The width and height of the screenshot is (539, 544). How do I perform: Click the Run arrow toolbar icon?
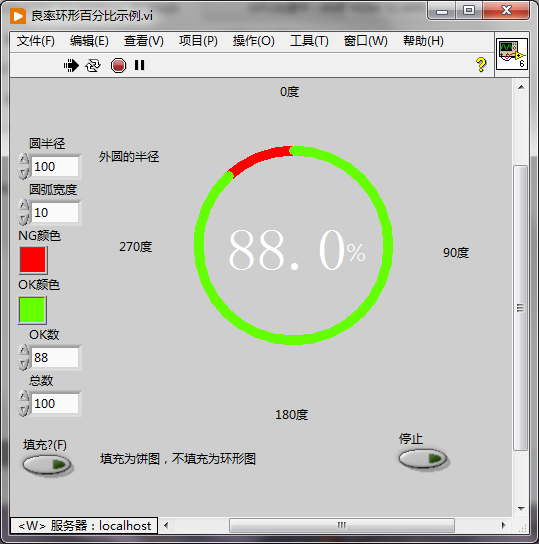click(x=71, y=65)
